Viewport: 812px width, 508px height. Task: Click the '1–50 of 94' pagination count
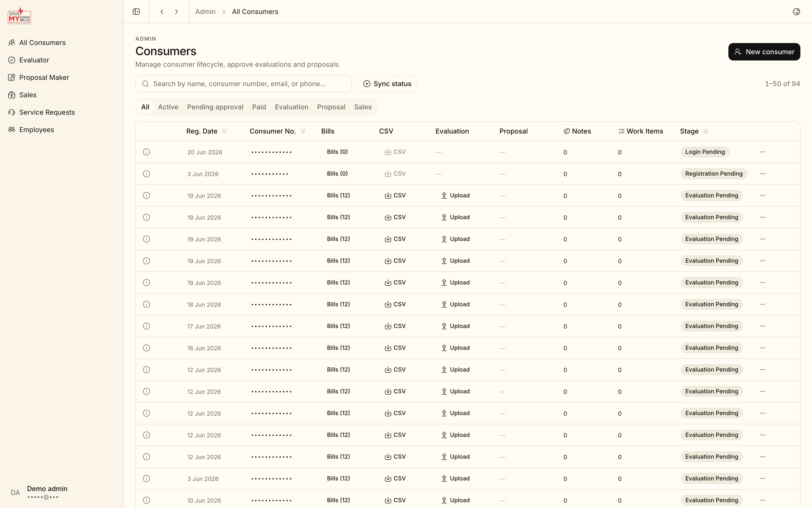tap(782, 84)
